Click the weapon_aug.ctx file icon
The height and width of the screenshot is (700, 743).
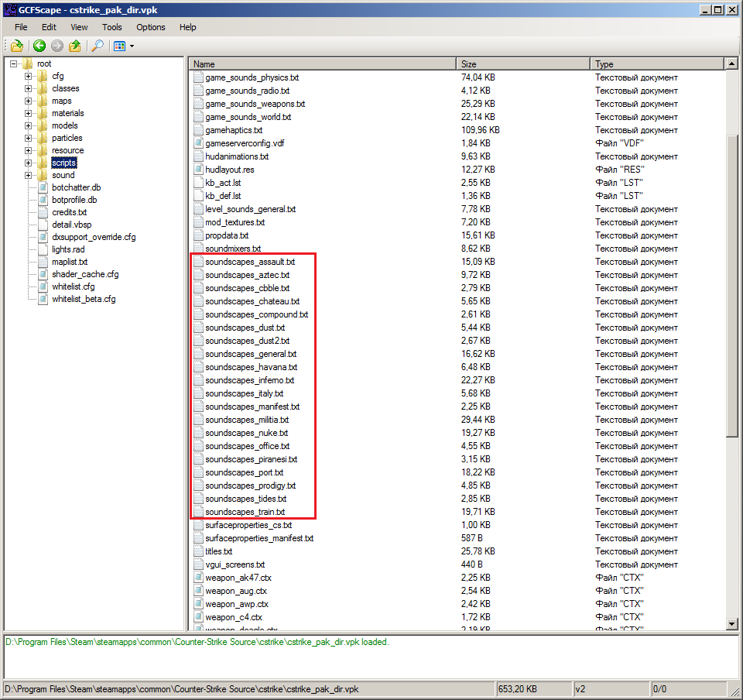[199, 591]
